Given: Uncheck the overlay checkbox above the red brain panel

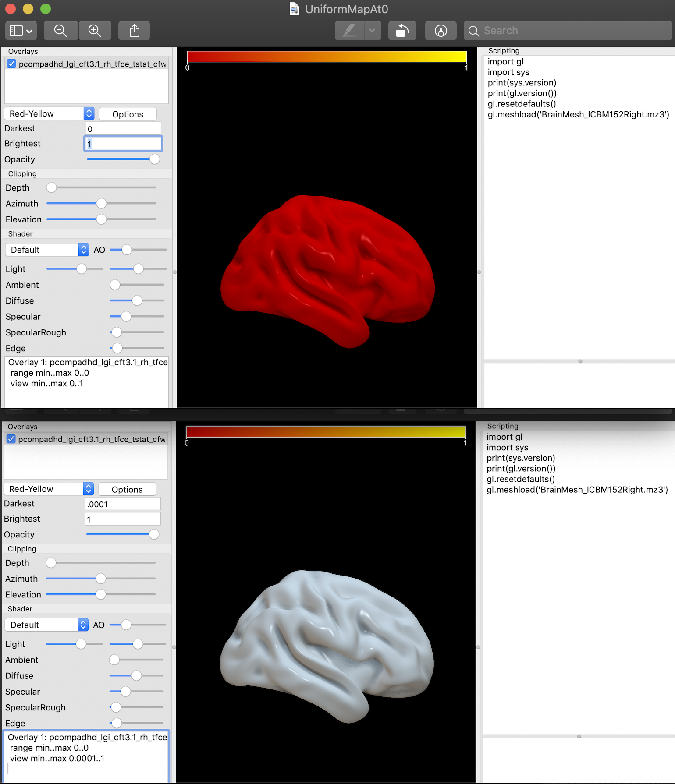Looking at the screenshot, I should tap(12, 64).
